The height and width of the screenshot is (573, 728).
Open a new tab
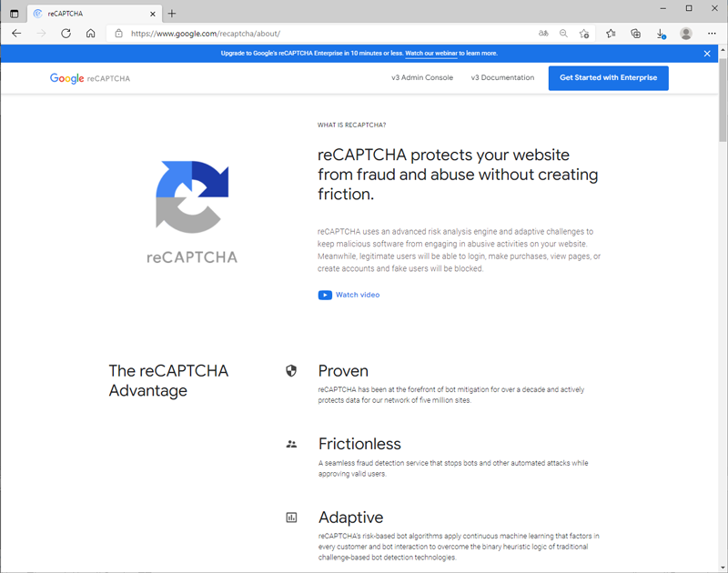point(172,14)
